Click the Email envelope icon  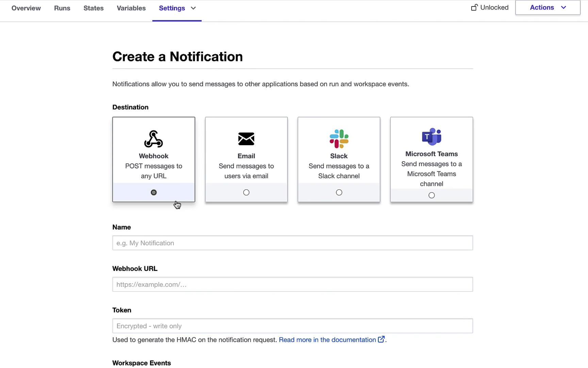[x=246, y=139]
